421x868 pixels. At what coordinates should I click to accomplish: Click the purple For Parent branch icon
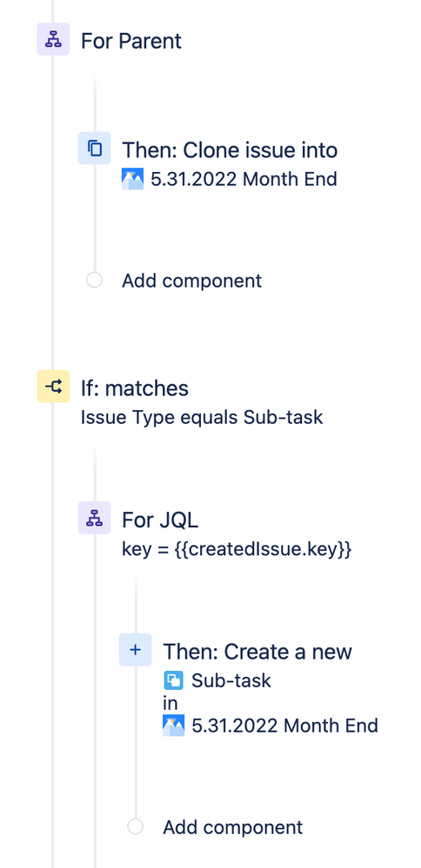53,39
